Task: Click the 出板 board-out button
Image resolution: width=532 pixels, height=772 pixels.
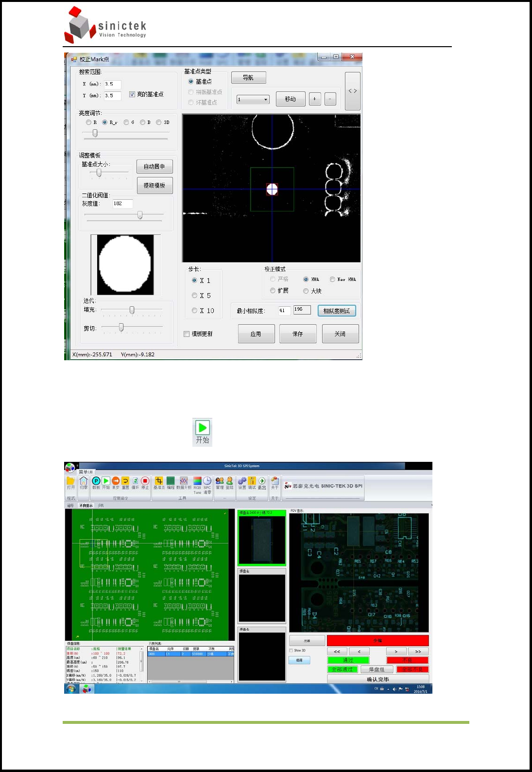Action: (307, 641)
